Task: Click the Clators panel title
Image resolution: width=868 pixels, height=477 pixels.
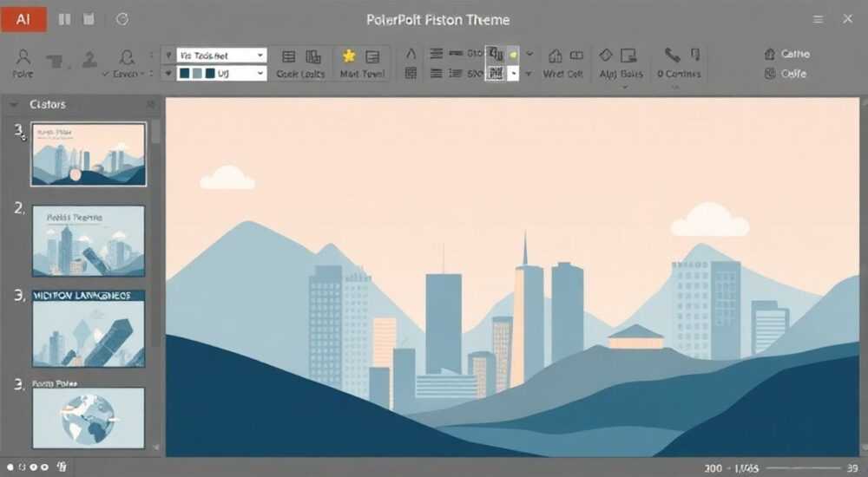Action: [48, 104]
